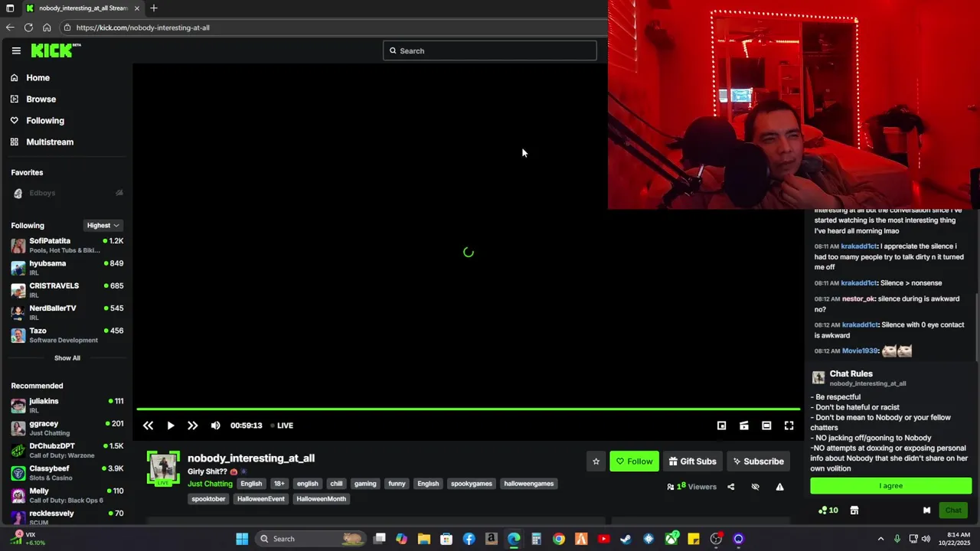980x551 pixels.
Task: Open NerdBallerTV channel
Action: click(x=67, y=312)
